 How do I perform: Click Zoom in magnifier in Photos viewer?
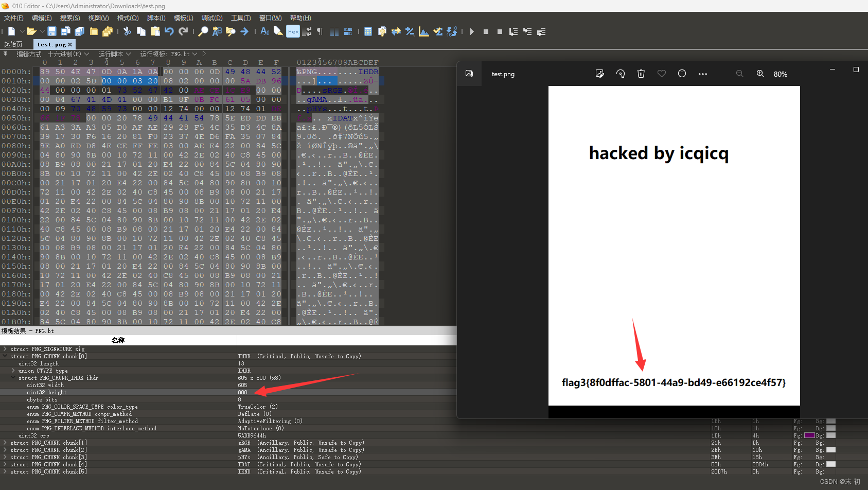coord(760,74)
